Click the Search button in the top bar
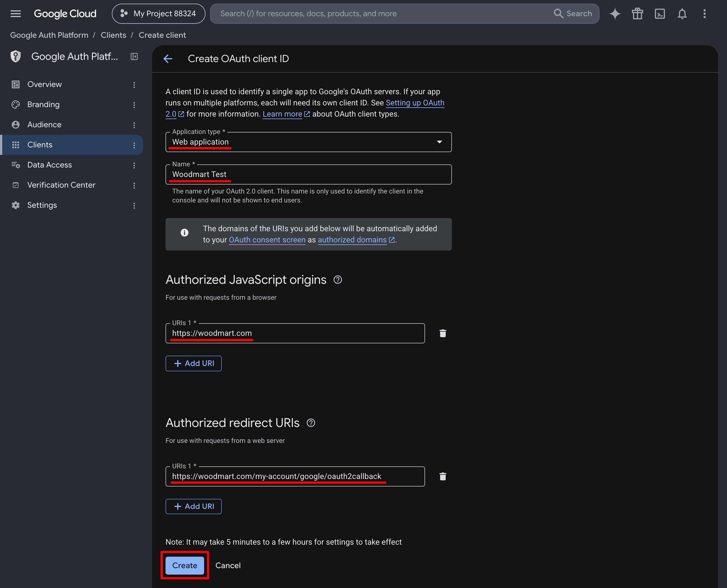This screenshot has height=588, width=727. coord(573,13)
